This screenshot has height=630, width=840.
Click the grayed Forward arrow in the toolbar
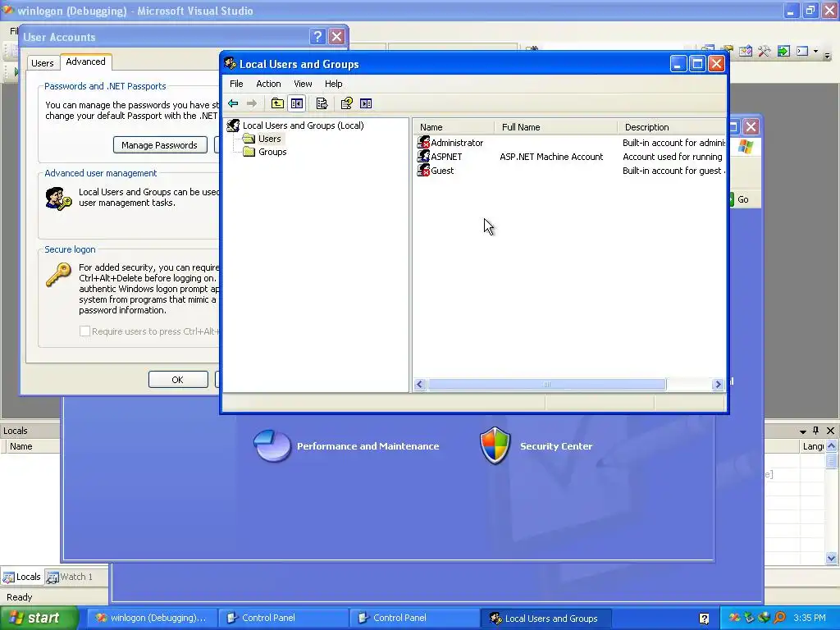point(251,103)
